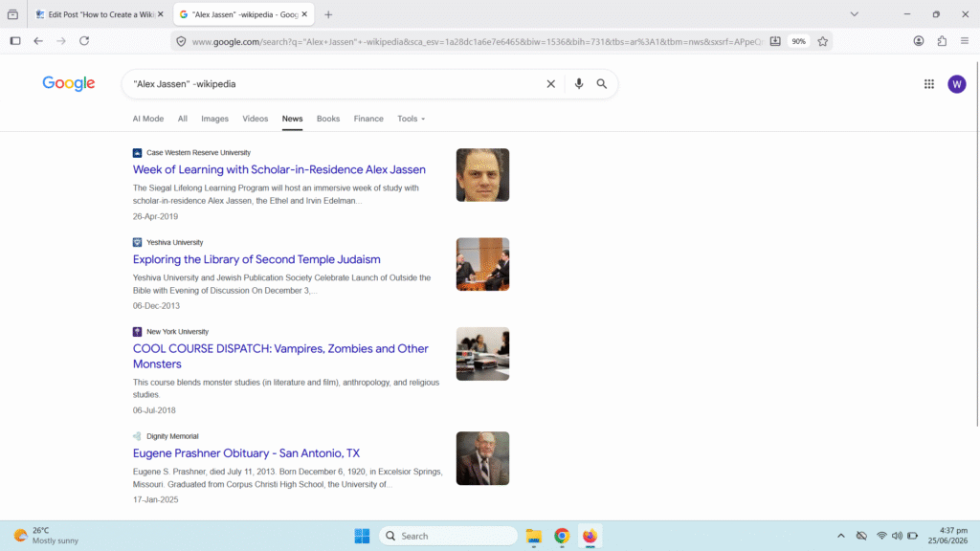This screenshot has width=980, height=551.
Task: Go back to the previous page
Action: click(38, 41)
